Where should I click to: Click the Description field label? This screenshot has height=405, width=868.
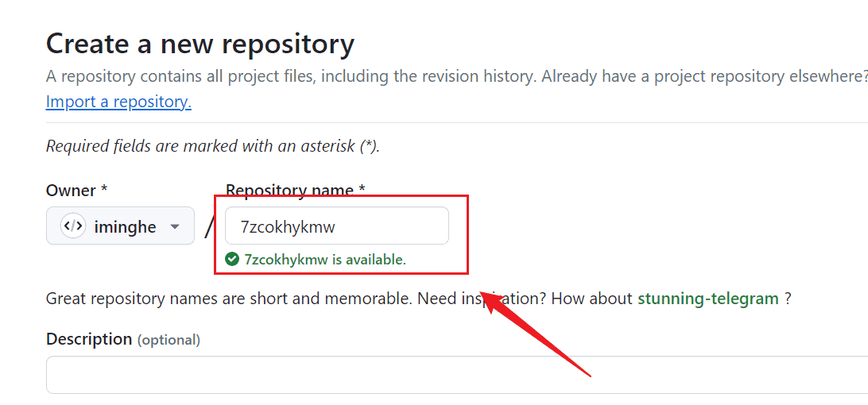[89, 339]
